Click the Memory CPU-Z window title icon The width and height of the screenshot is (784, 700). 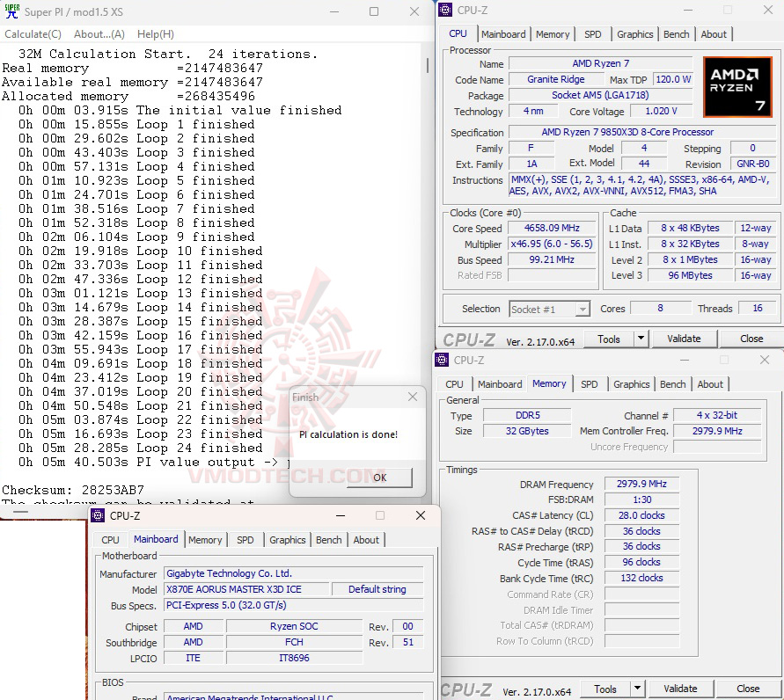pos(442,360)
